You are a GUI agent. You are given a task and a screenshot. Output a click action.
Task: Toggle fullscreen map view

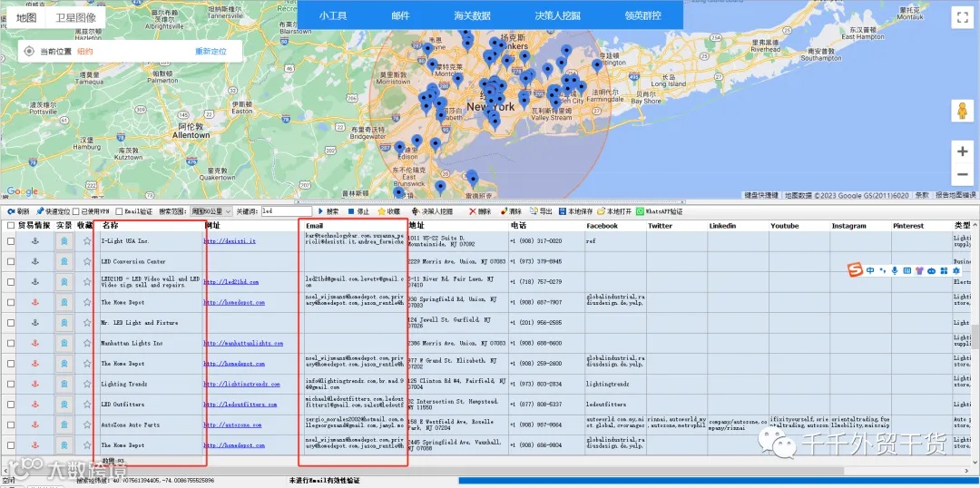(x=961, y=17)
